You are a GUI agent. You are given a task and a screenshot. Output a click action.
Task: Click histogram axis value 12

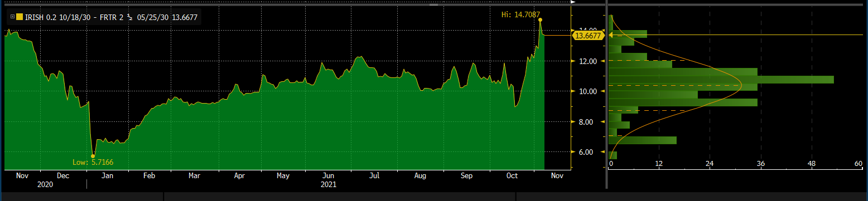click(x=658, y=164)
